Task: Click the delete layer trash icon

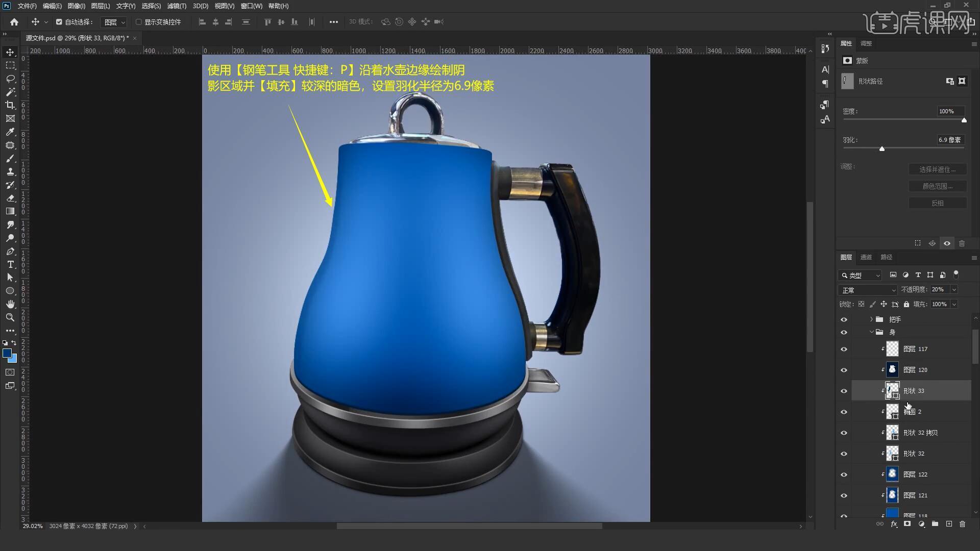Action: click(962, 524)
